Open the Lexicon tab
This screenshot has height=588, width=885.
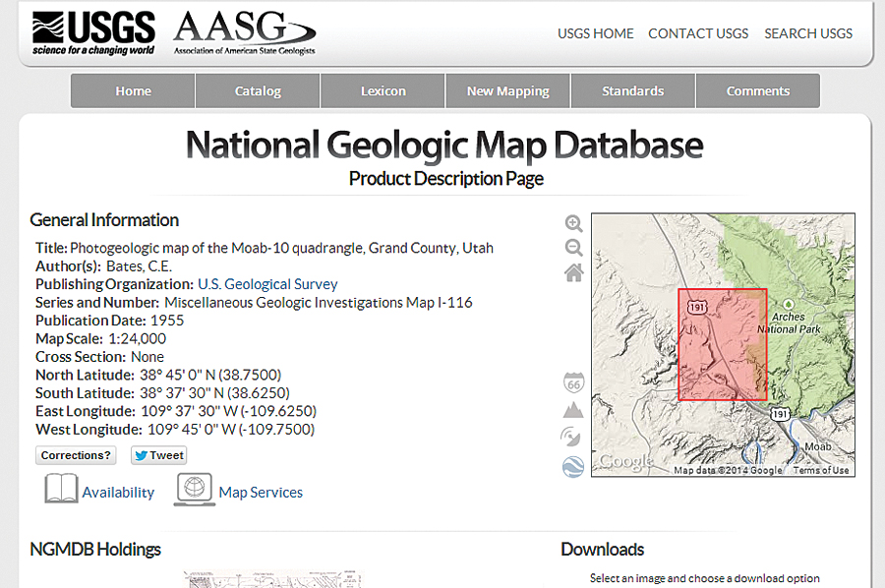(x=383, y=90)
